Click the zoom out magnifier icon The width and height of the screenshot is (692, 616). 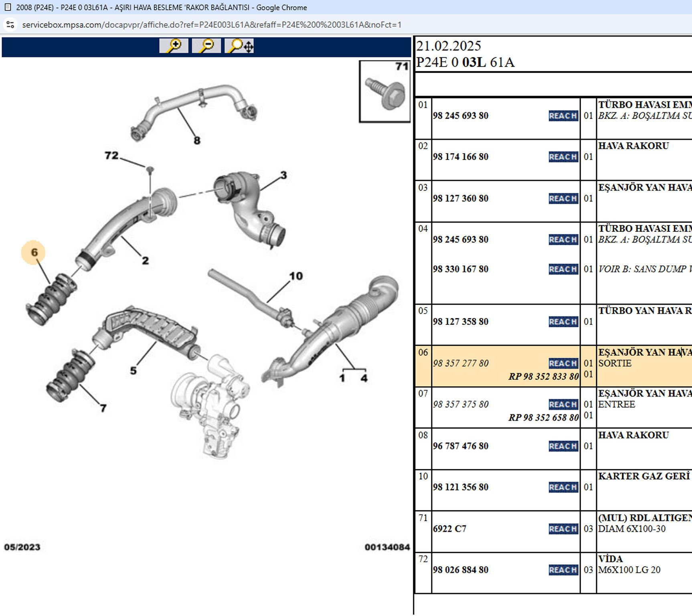point(206,46)
